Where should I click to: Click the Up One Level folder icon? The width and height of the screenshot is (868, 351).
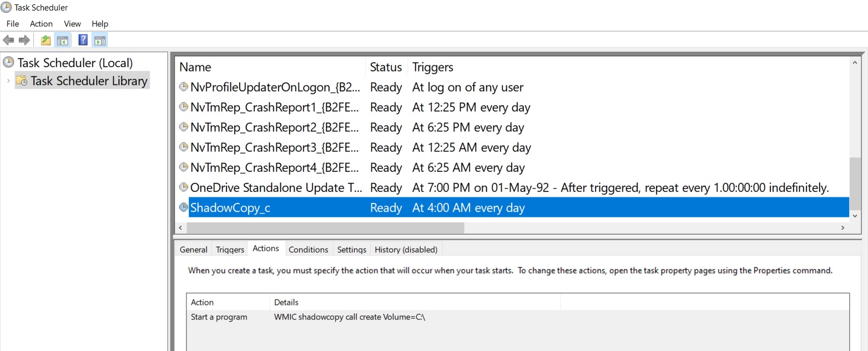click(x=46, y=40)
